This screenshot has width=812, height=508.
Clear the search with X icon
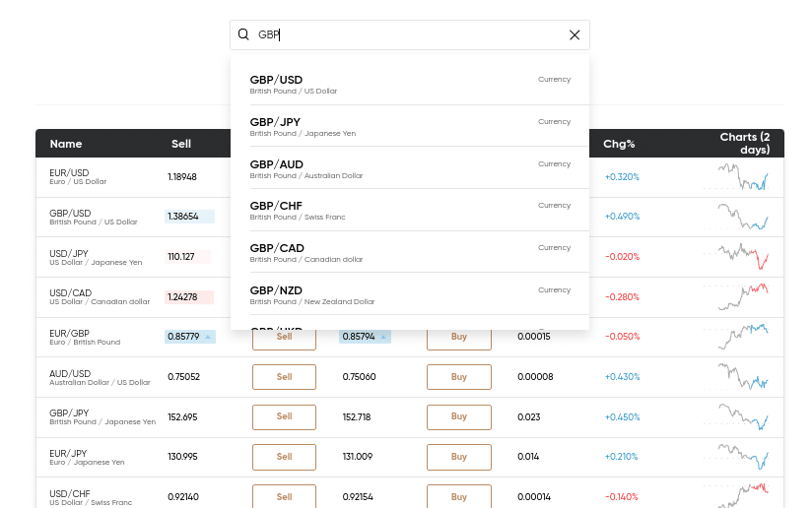575,34
